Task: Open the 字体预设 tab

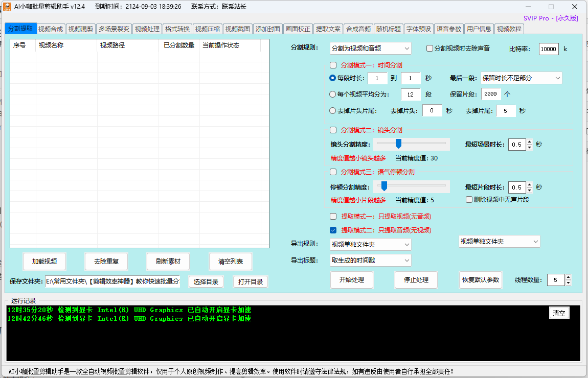Action: pyautogui.click(x=419, y=29)
